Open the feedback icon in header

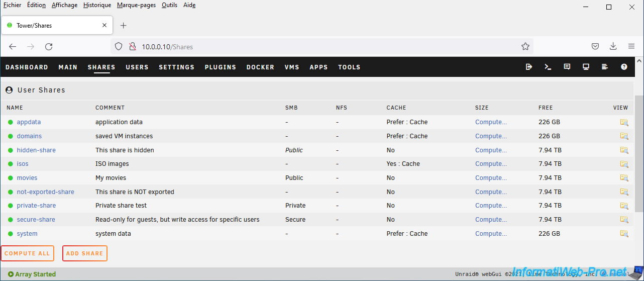[567, 67]
